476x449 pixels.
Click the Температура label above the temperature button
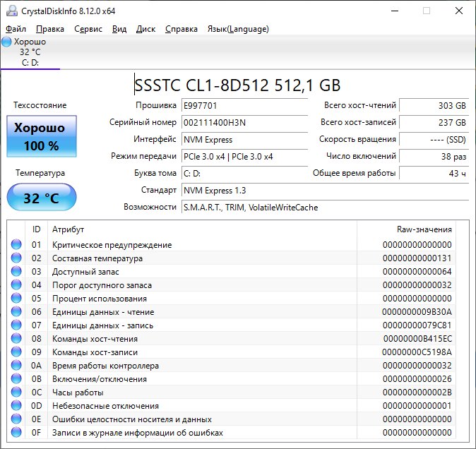40,173
